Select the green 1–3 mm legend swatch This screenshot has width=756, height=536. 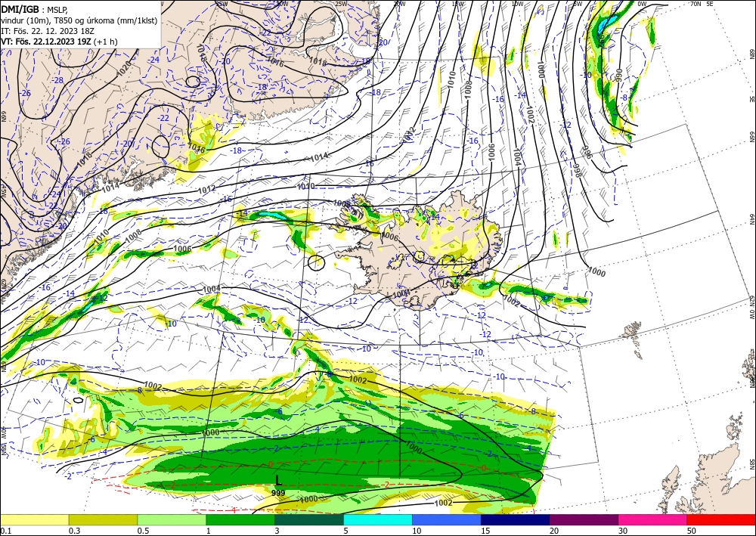[240, 519]
